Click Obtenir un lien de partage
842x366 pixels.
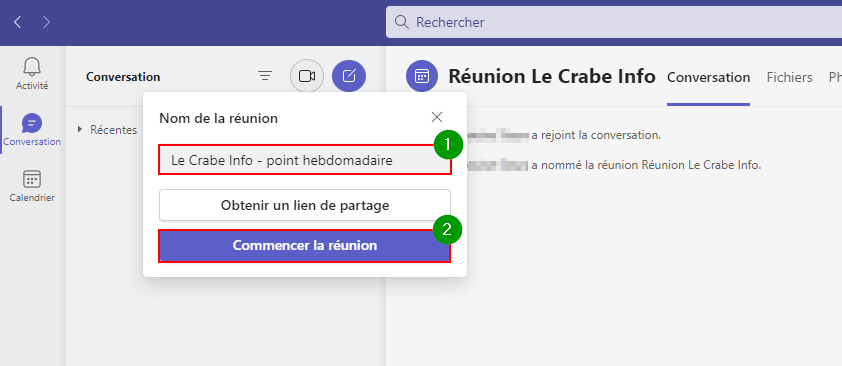pyautogui.click(x=304, y=205)
